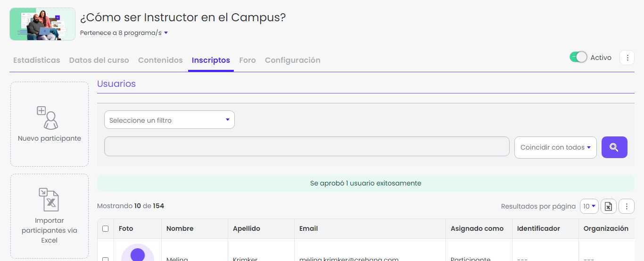This screenshot has width=644, height=261.
Task: Switch to the Configuración tab
Action: (293, 60)
